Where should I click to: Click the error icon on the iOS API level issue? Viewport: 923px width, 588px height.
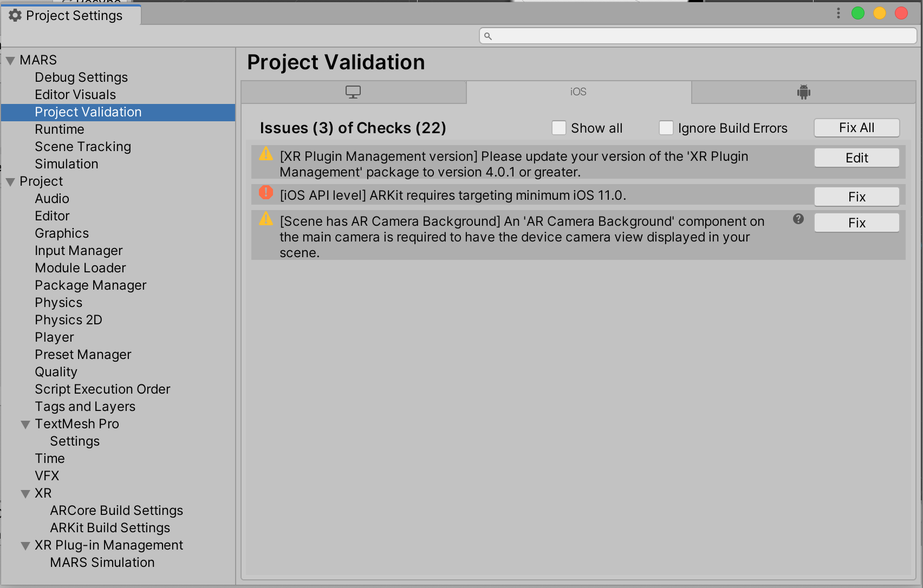tap(265, 193)
